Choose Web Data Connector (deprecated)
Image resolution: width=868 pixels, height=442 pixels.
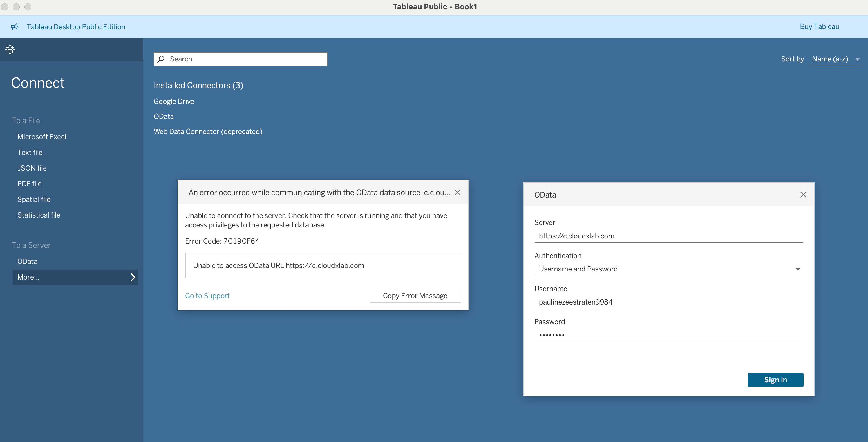tap(208, 131)
